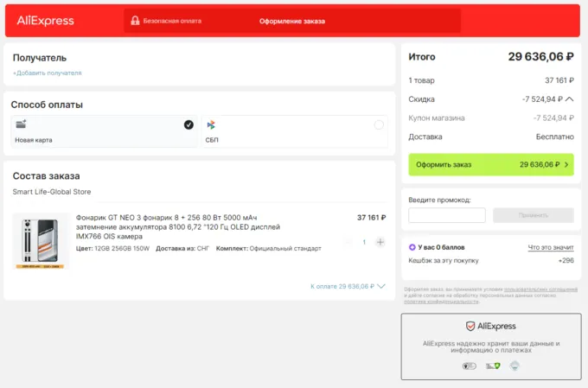The width and height of the screenshot is (588, 388).
Task: Click the AliExpress shield icon in the security box
Action: coord(470,326)
